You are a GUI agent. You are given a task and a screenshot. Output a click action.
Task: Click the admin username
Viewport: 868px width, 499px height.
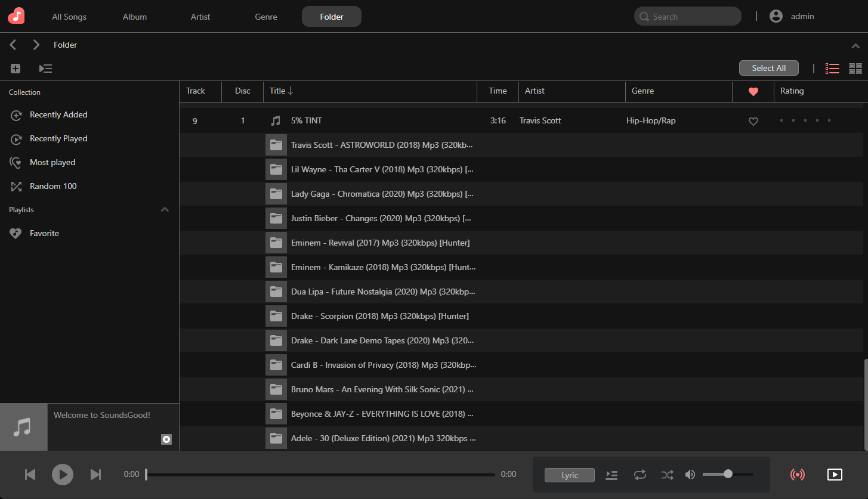point(802,16)
